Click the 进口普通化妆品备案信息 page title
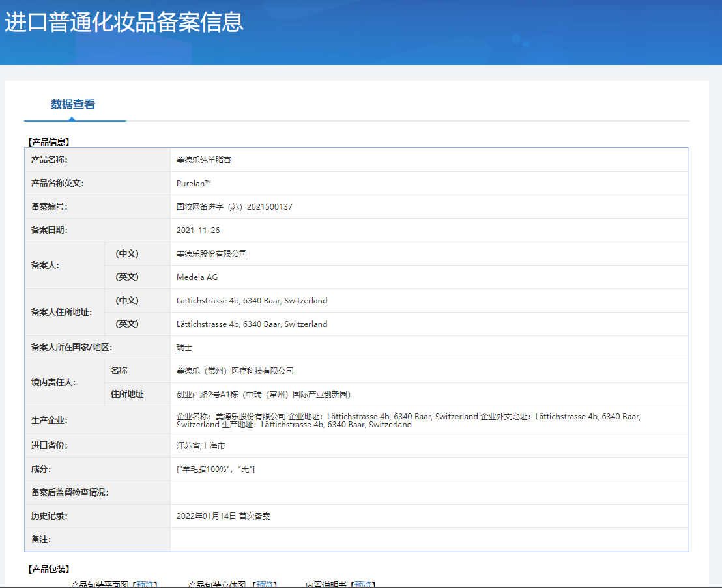This screenshot has width=722, height=588. click(x=124, y=22)
